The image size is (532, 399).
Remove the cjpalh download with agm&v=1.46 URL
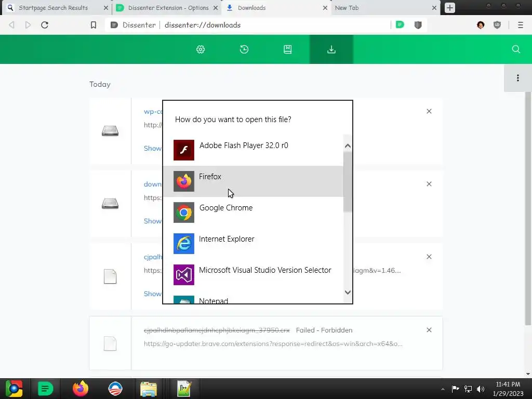[x=429, y=257]
